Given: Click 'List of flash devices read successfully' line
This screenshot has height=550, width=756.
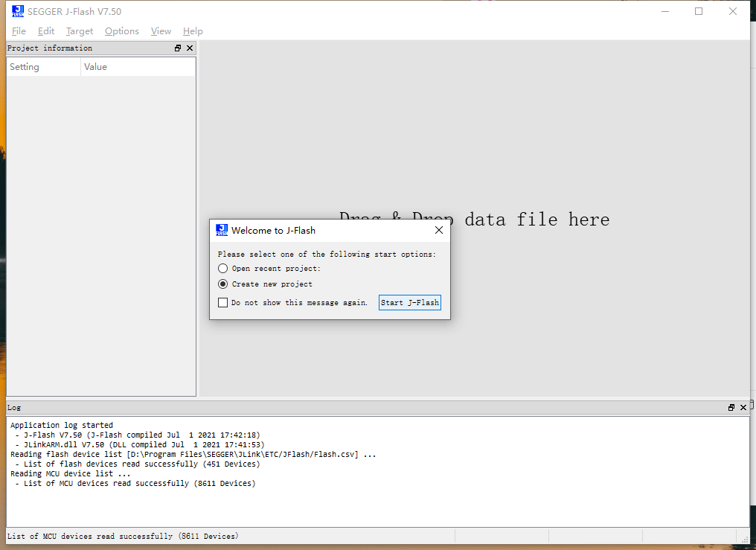Looking at the screenshot, I should tap(138, 464).
